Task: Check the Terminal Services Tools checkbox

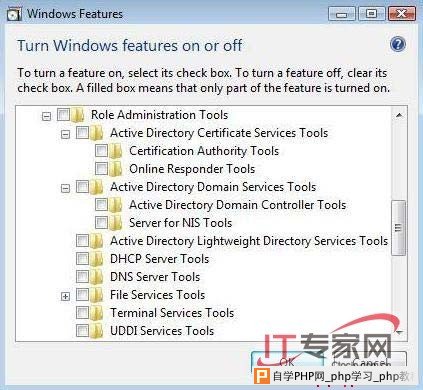Action: coord(82,313)
